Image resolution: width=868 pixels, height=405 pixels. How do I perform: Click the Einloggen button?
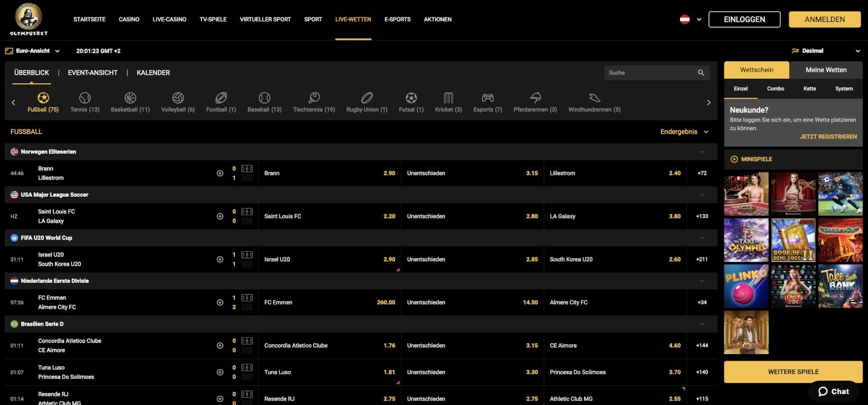pos(745,19)
